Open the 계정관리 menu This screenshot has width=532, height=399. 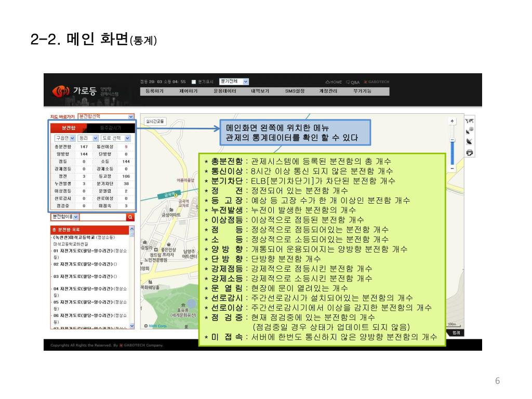(328, 91)
